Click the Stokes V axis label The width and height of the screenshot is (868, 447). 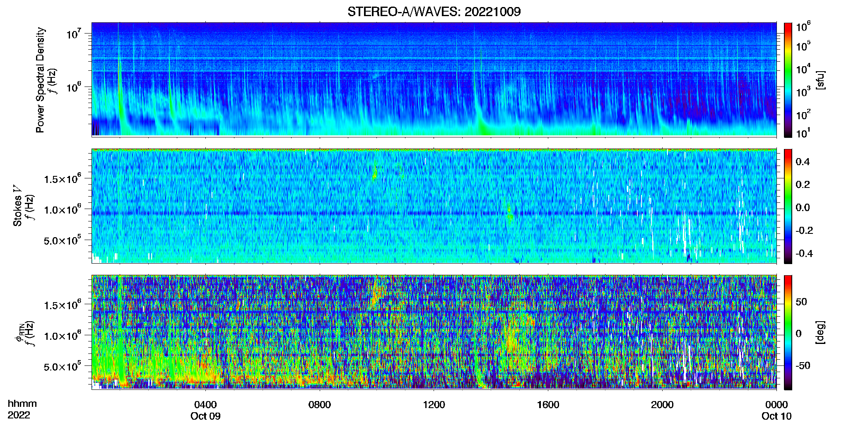pos(17,206)
